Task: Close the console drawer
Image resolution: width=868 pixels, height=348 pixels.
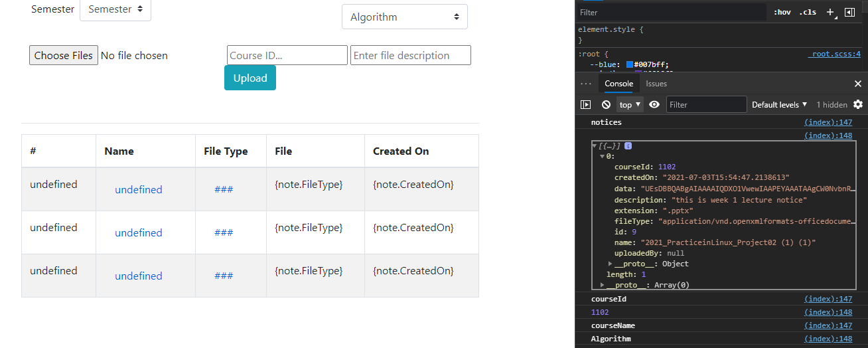Action: (x=857, y=84)
